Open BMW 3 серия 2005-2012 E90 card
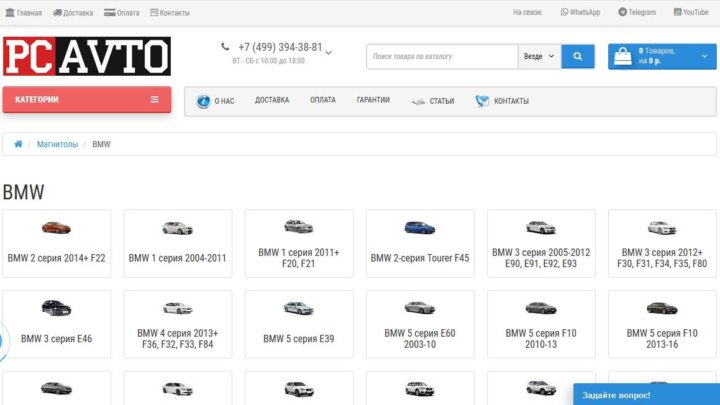 [x=541, y=243]
